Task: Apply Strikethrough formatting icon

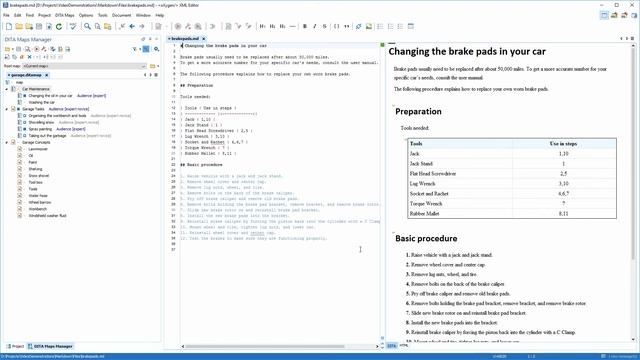Action: [x=324, y=27]
